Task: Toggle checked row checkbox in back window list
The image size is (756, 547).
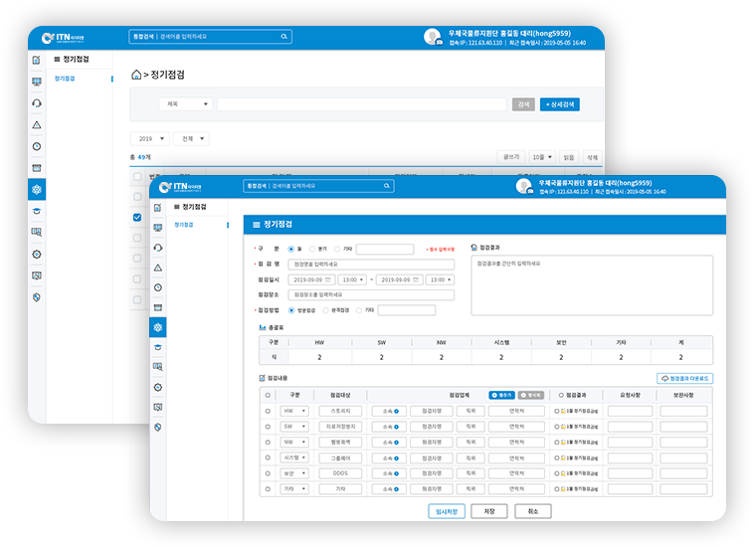Action: click(x=137, y=218)
